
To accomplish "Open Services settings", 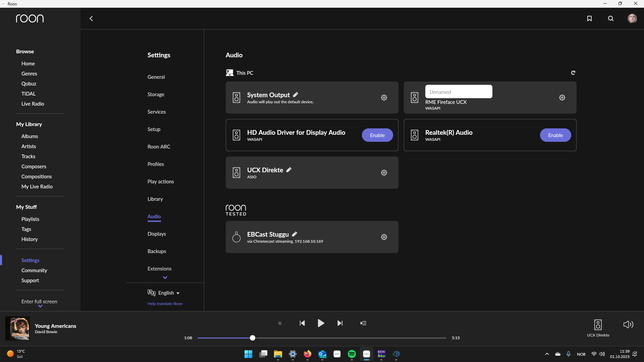I will pyautogui.click(x=157, y=112).
